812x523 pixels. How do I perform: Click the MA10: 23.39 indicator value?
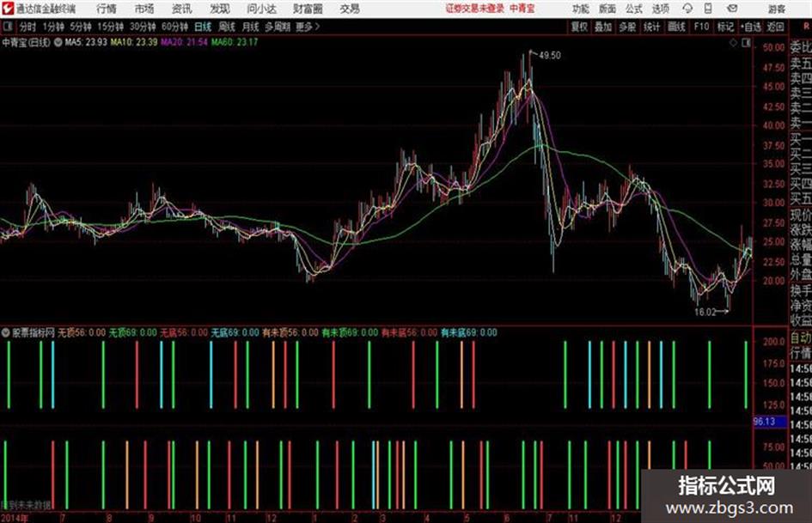(133, 42)
